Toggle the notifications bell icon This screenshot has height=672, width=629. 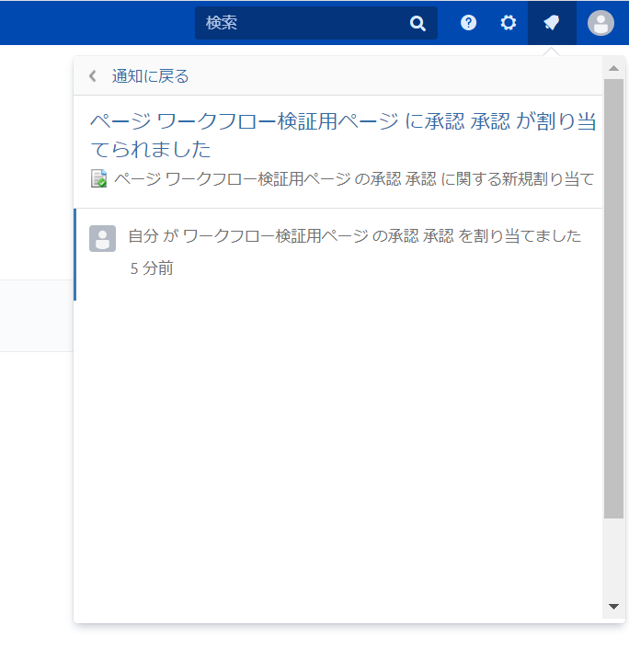552,22
